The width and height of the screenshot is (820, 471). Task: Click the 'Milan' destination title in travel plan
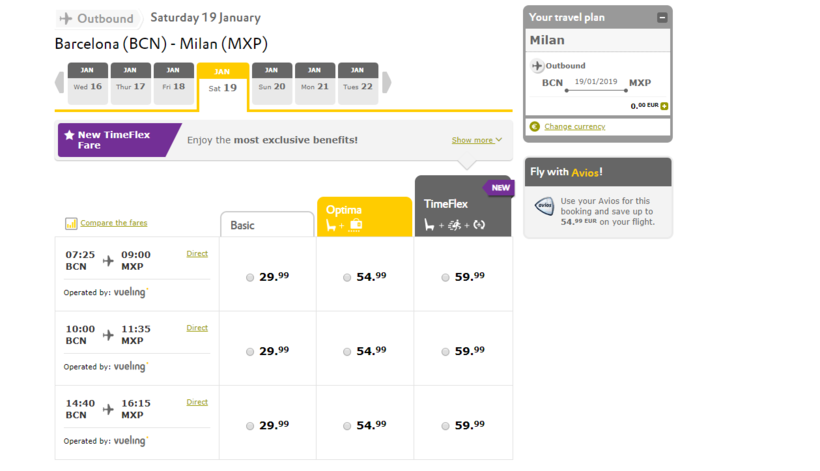(x=547, y=40)
